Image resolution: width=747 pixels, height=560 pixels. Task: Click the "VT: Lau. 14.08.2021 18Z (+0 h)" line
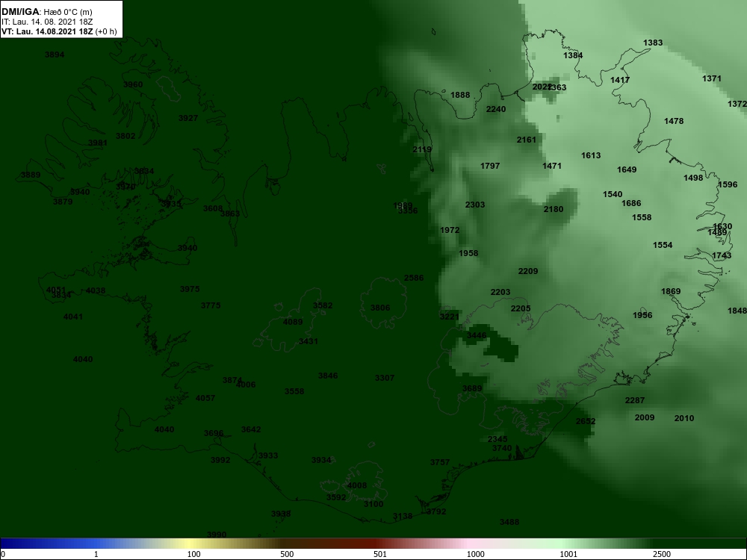(58, 31)
